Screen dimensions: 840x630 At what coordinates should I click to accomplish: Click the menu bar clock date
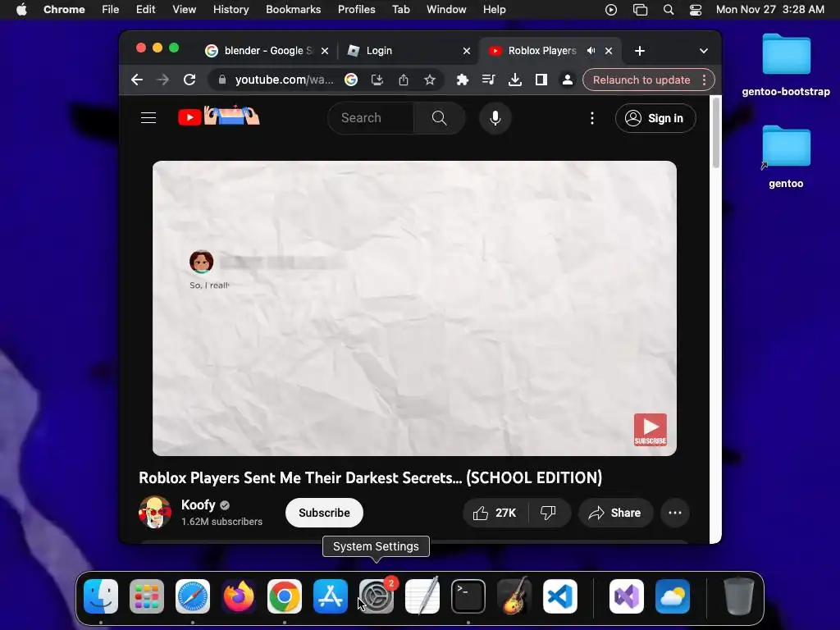769,10
